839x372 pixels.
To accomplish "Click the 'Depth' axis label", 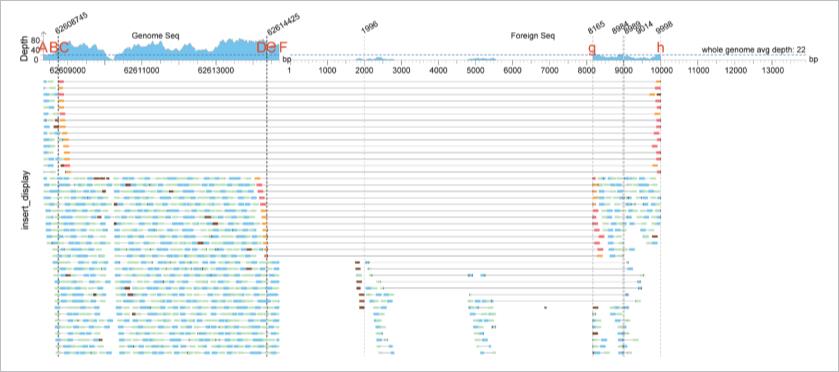I will [24, 49].
